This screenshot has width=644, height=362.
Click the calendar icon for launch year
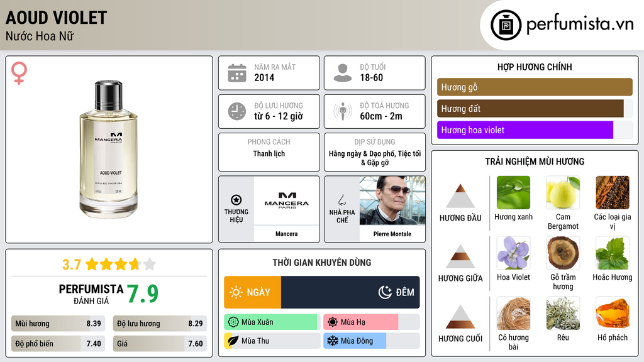pos(237,73)
